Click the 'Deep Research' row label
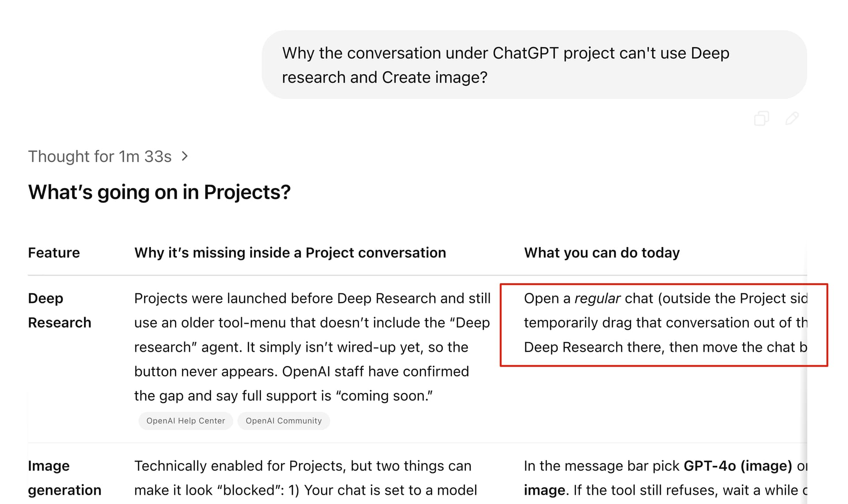 click(x=60, y=311)
